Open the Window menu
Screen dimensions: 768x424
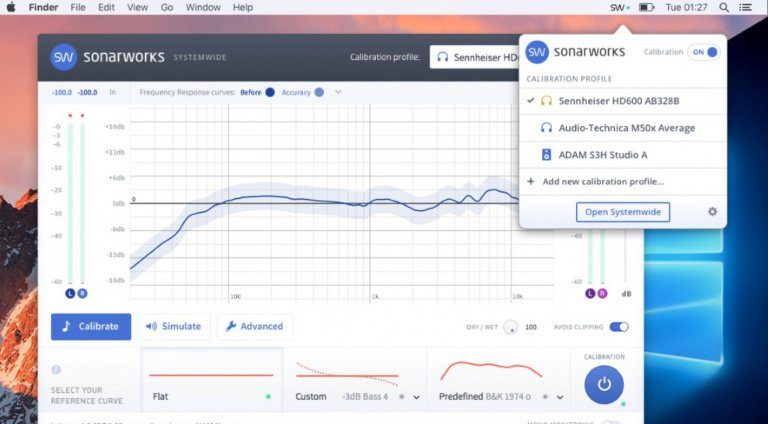coord(203,7)
